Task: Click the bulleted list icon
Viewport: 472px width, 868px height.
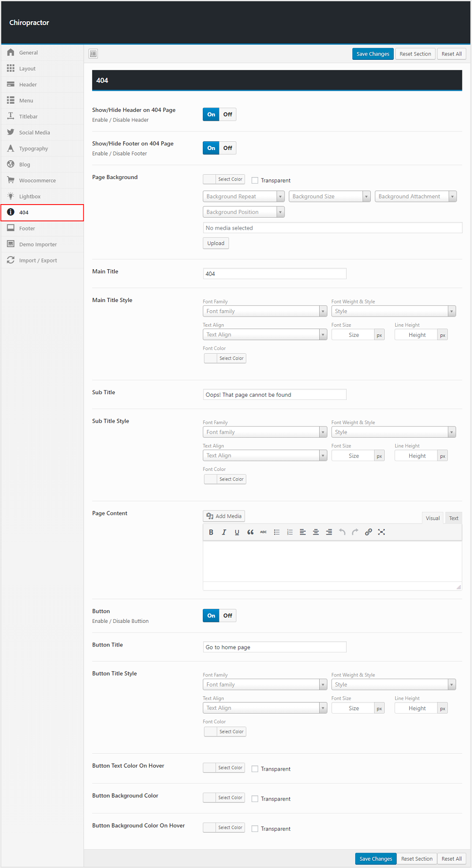Action: 277,532
